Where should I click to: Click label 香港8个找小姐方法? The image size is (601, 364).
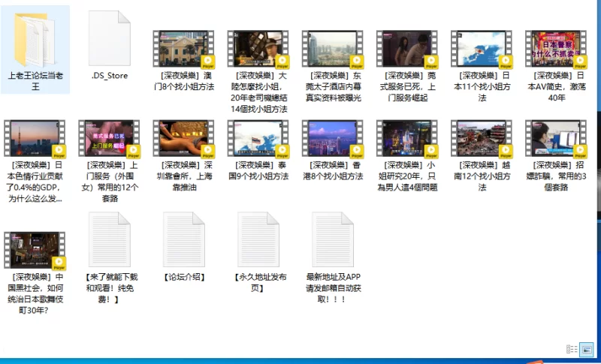point(333,170)
